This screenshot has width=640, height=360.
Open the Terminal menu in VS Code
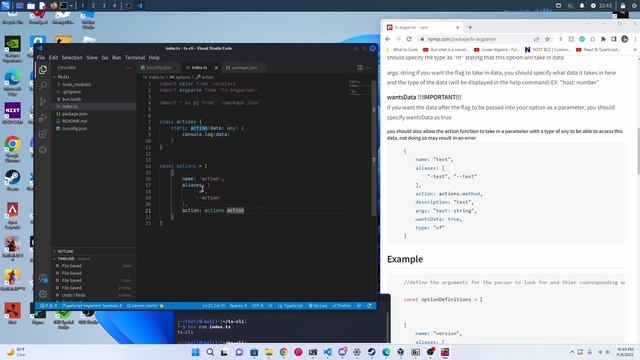point(135,58)
